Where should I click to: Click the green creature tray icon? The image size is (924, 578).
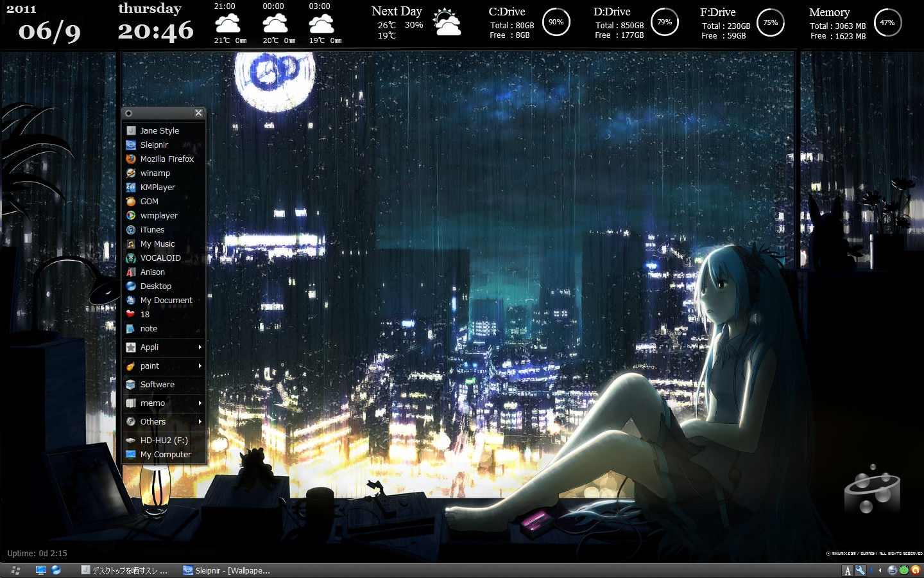coord(904,570)
